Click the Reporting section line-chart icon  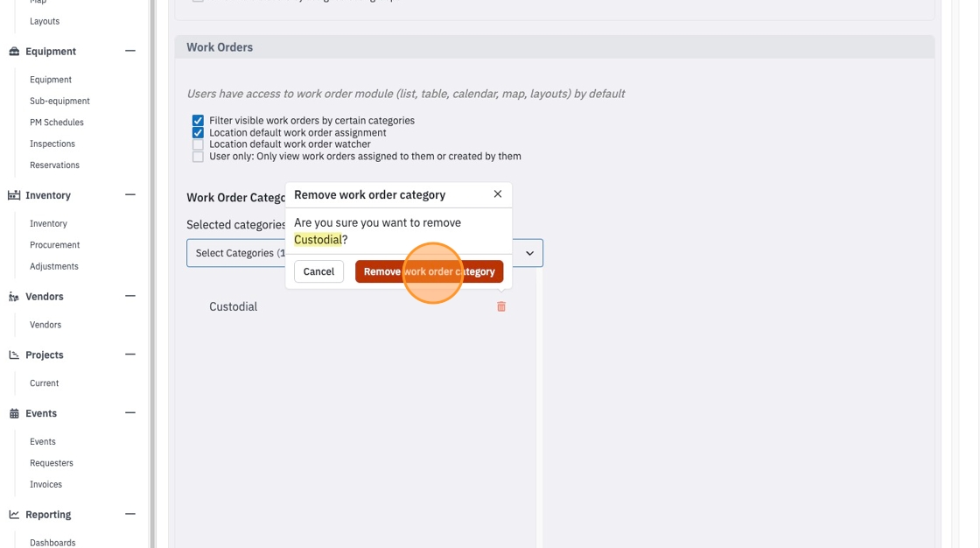click(x=14, y=515)
